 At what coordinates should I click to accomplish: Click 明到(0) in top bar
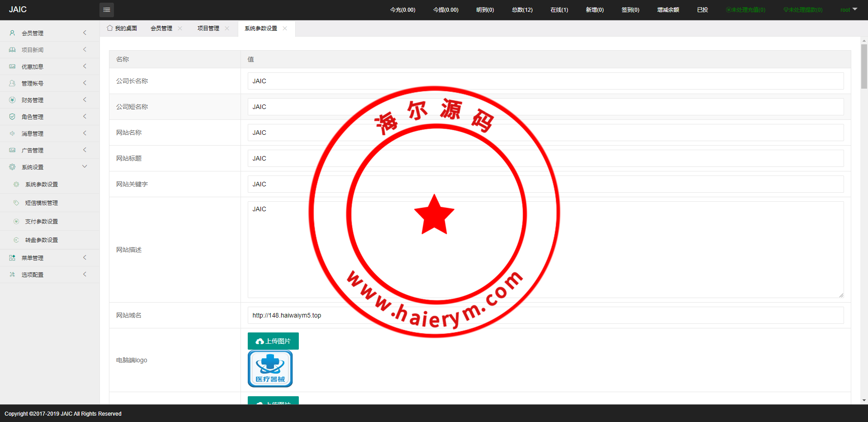pyautogui.click(x=485, y=9)
